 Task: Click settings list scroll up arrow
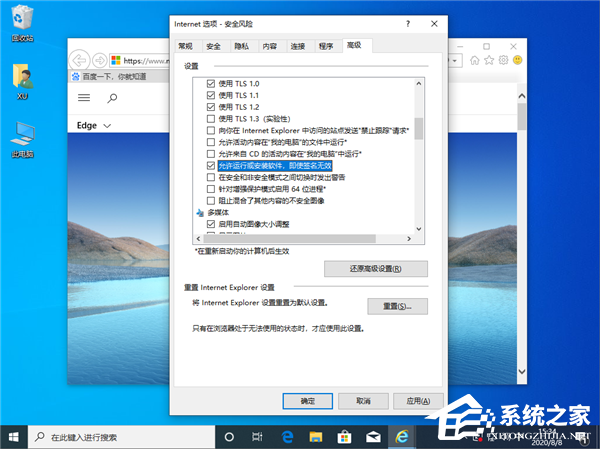[419, 83]
